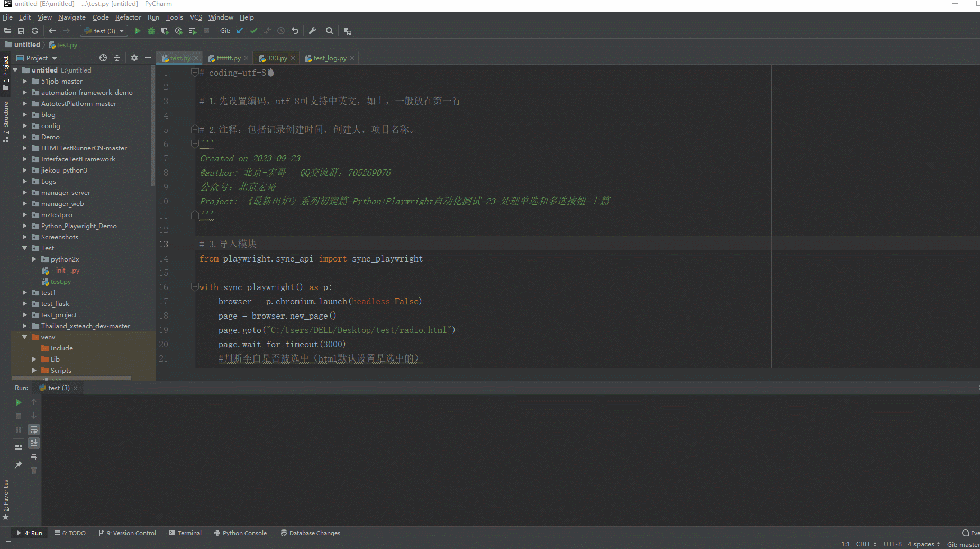
Task: Run with coverage using the shield icon
Action: 165,31
